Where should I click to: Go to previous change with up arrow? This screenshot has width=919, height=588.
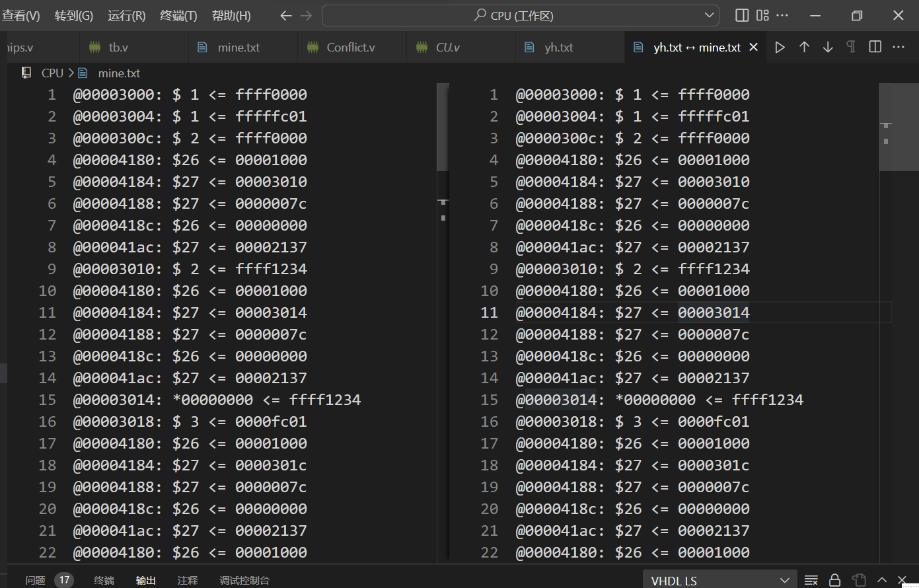coord(804,47)
